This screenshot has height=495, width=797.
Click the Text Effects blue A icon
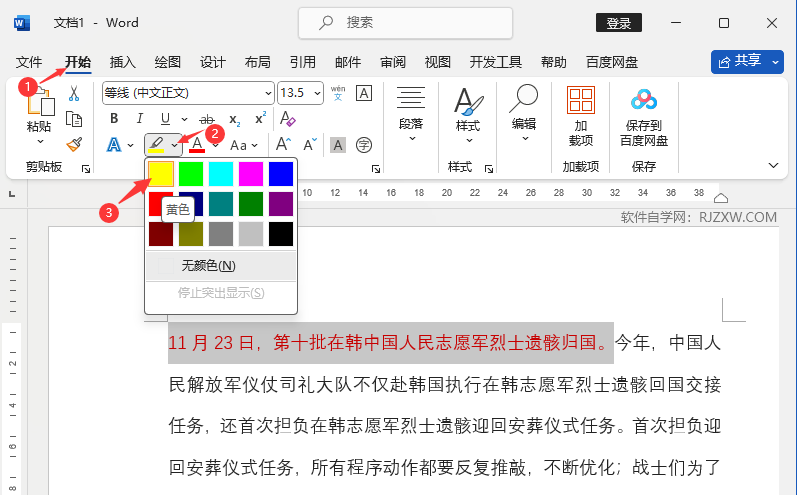114,145
